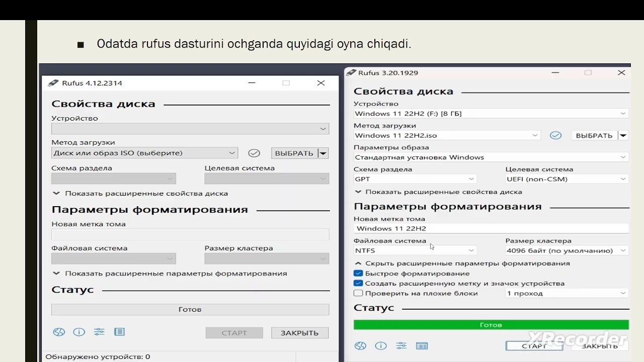Open Схема раздела dropdown in Rufus 4.12
The image size is (644, 362).
(x=114, y=178)
